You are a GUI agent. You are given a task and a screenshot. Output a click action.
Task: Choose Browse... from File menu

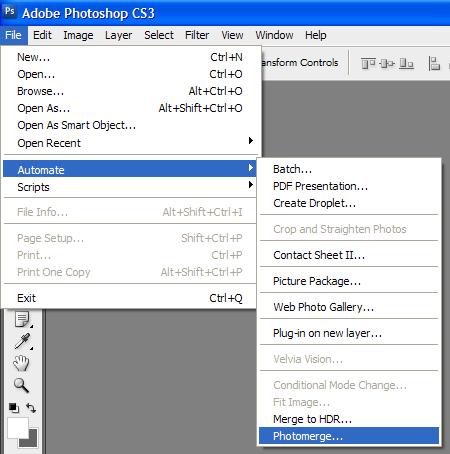pos(130,91)
